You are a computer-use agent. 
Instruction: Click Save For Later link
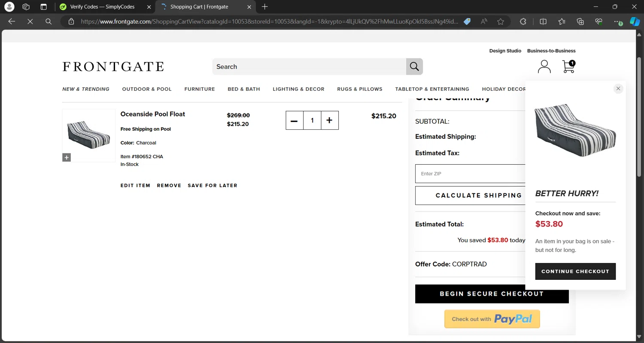[213, 186]
